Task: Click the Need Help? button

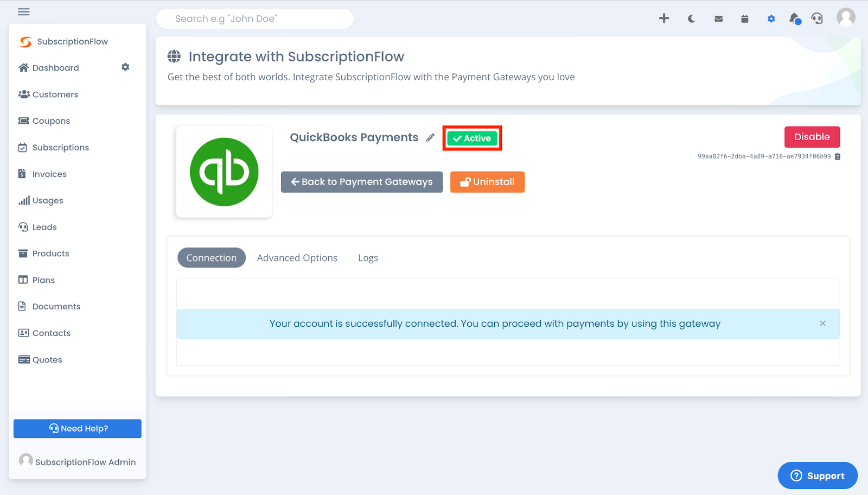Action: click(x=78, y=429)
